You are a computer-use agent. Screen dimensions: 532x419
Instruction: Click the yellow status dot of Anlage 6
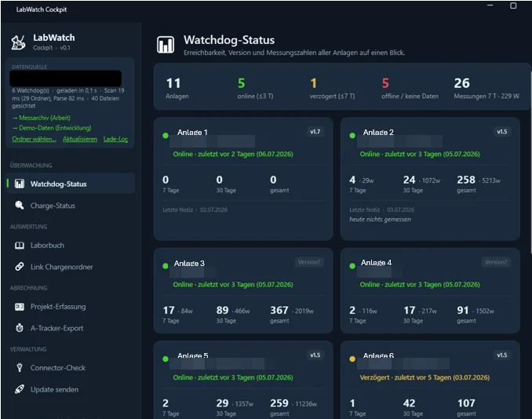pyautogui.click(x=352, y=359)
